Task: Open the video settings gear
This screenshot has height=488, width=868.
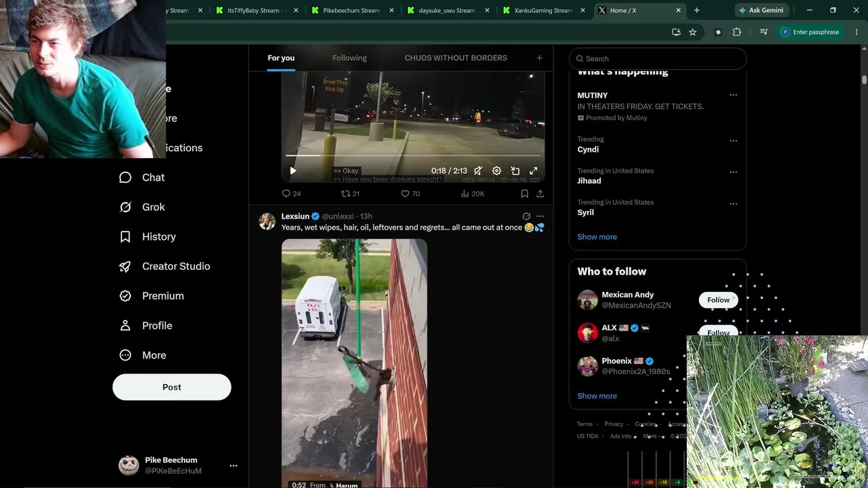Action: coord(496,171)
